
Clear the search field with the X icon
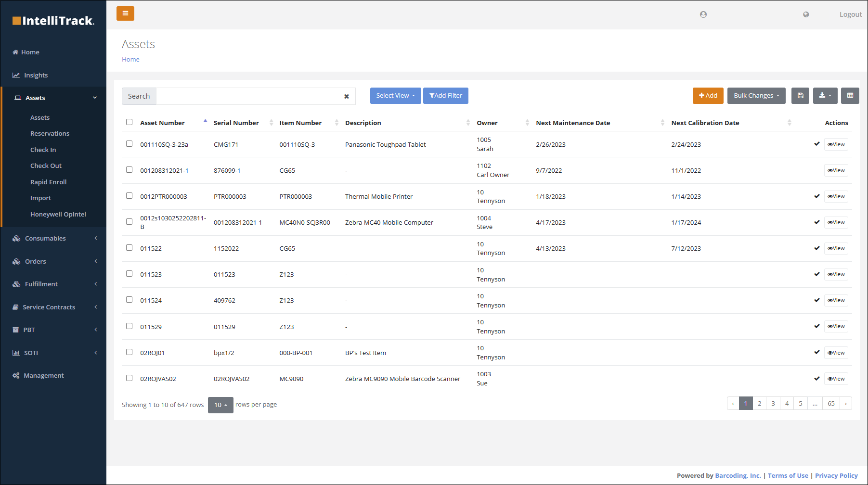[x=346, y=96]
